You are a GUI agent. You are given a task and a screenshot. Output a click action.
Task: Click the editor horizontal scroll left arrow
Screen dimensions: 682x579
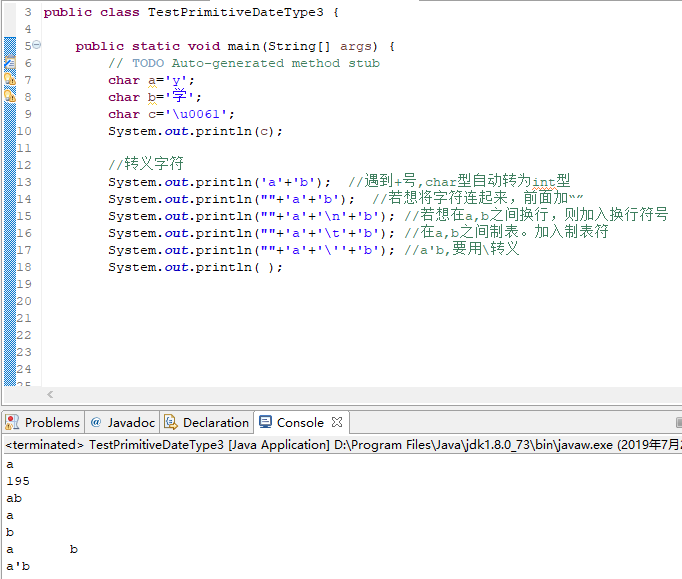pos(50,395)
